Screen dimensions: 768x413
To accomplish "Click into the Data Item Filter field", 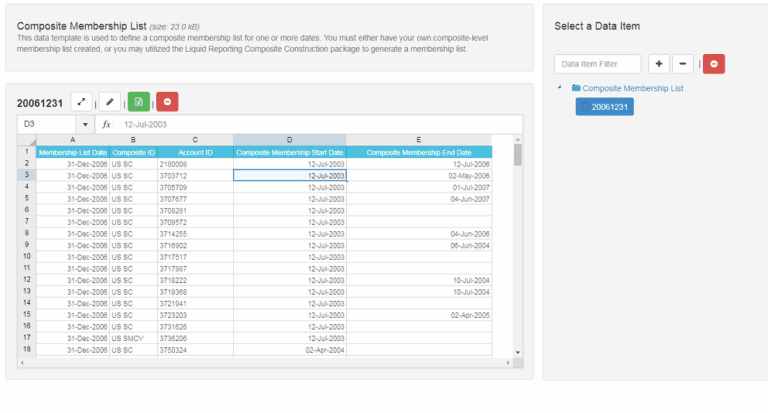I will tap(597, 64).
